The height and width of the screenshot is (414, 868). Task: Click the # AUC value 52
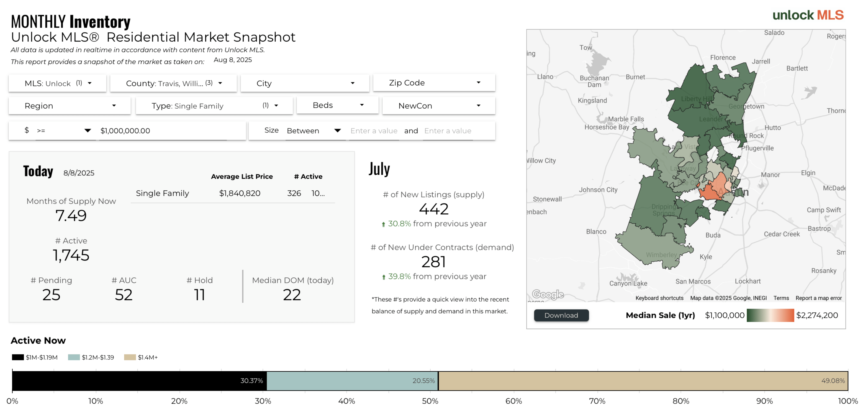coord(124,295)
